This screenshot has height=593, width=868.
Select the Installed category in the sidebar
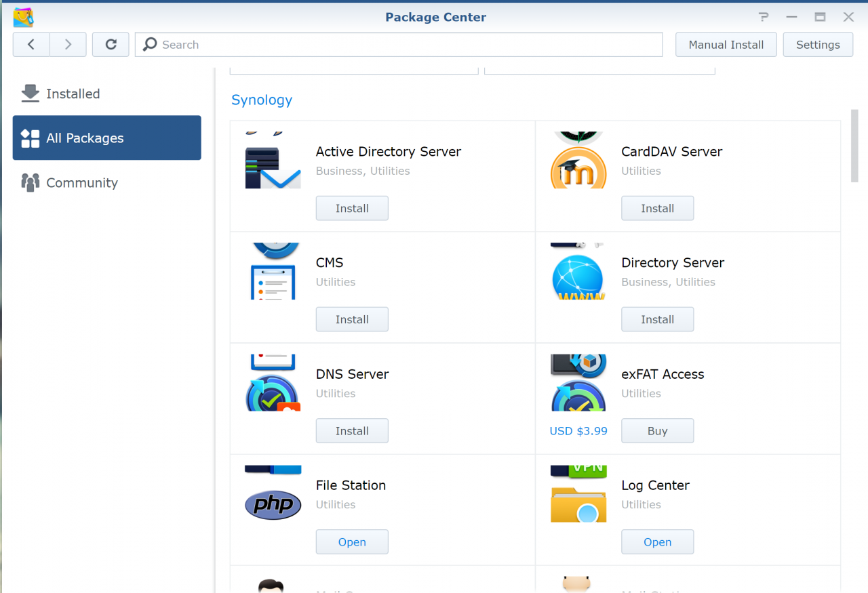72,94
